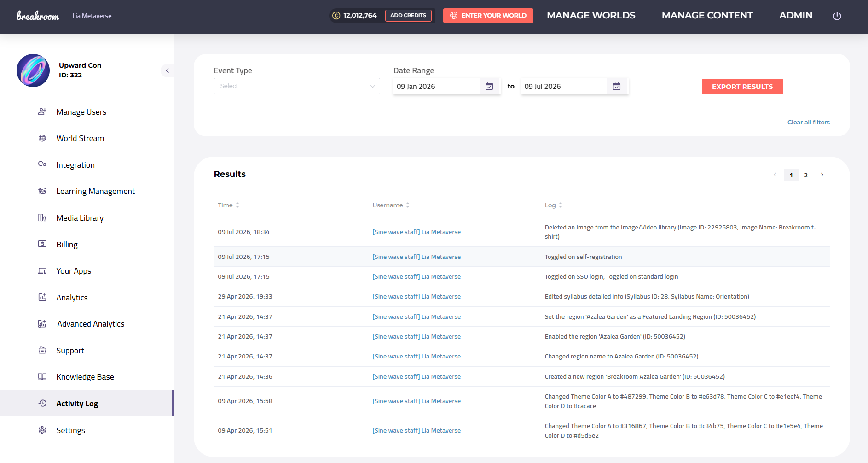Image resolution: width=868 pixels, height=463 pixels.
Task: Click the Your Apps devices icon
Action: (x=42, y=271)
